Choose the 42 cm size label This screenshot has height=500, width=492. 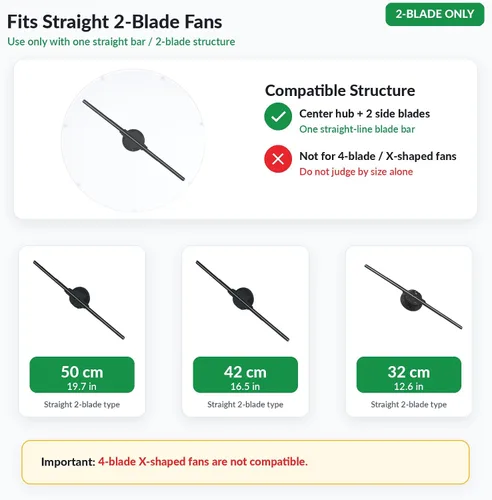click(x=245, y=375)
